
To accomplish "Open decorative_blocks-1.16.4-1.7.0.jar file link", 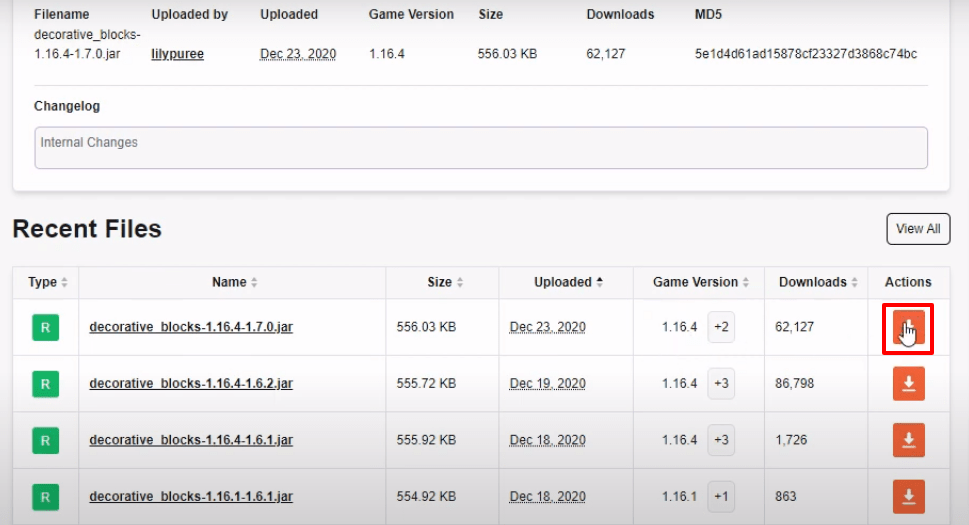I will tap(191, 327).
